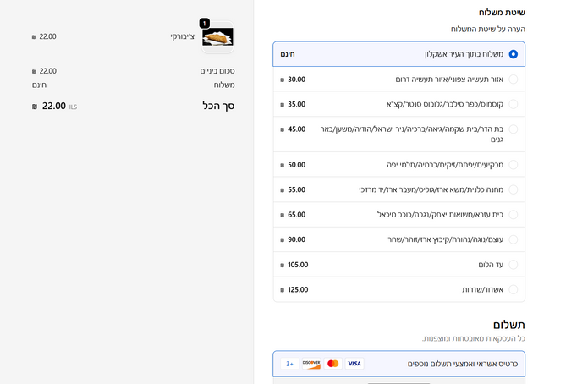Click the shekel icon beside the 125.00 price
The width and height of the screenshot is (588, 384).
[x=282, y=289]
